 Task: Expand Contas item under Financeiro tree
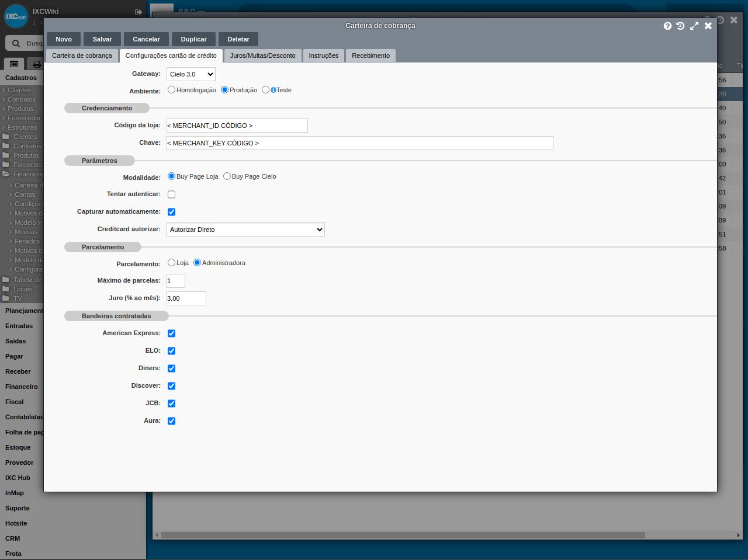click(11, 194)
